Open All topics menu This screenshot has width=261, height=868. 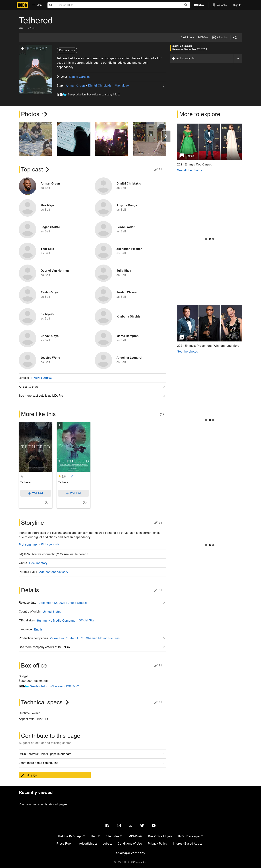(x=220, y=37)
